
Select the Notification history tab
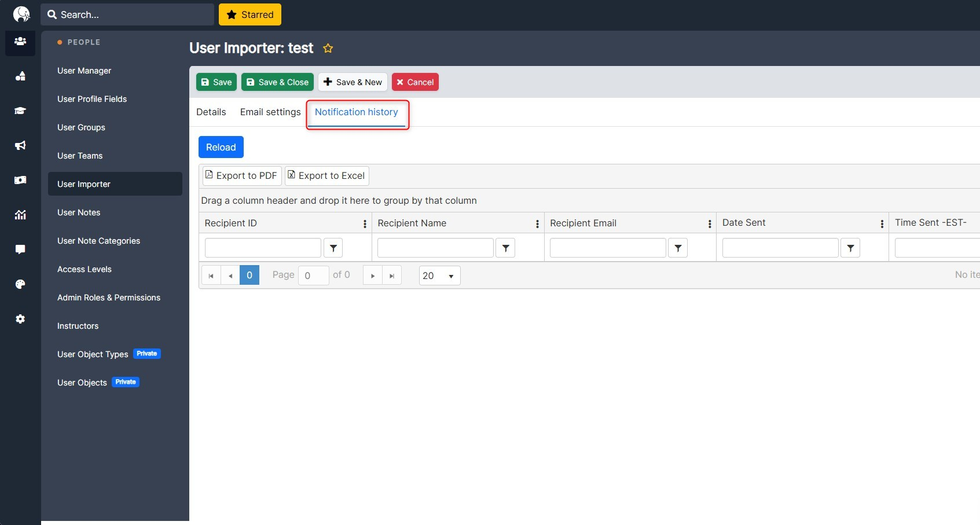point(357,112)
